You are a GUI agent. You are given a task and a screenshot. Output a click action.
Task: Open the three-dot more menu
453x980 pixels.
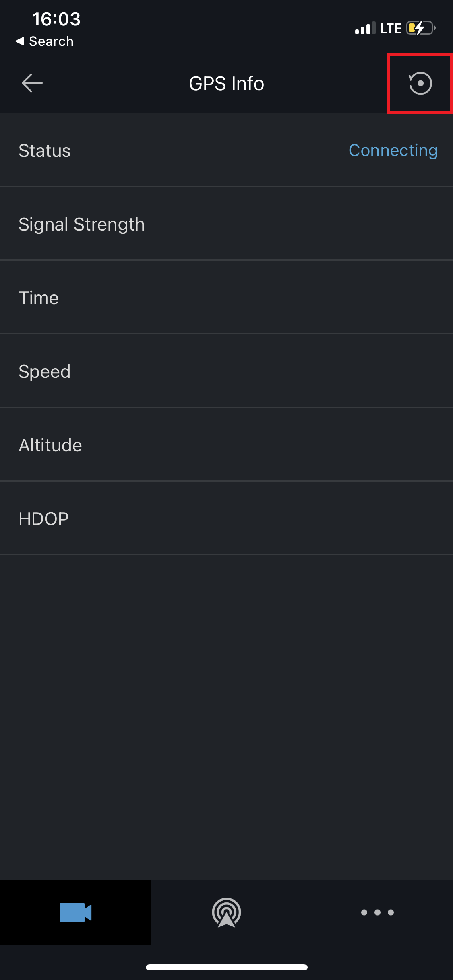coord(377,912)
